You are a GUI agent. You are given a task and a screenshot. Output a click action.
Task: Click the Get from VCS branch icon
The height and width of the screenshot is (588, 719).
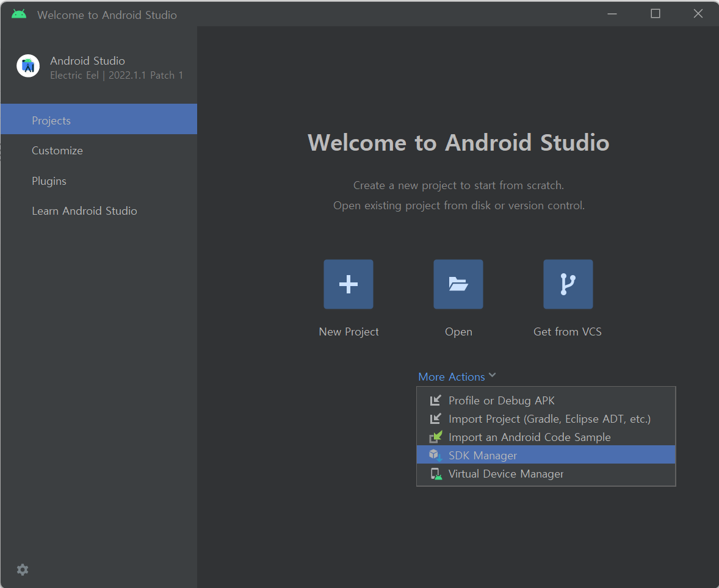pyautogui.click(x=568, y=284)
